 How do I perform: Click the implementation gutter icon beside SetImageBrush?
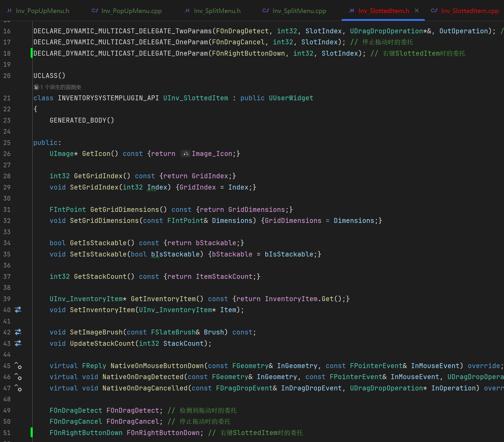[x=18, y=332]
